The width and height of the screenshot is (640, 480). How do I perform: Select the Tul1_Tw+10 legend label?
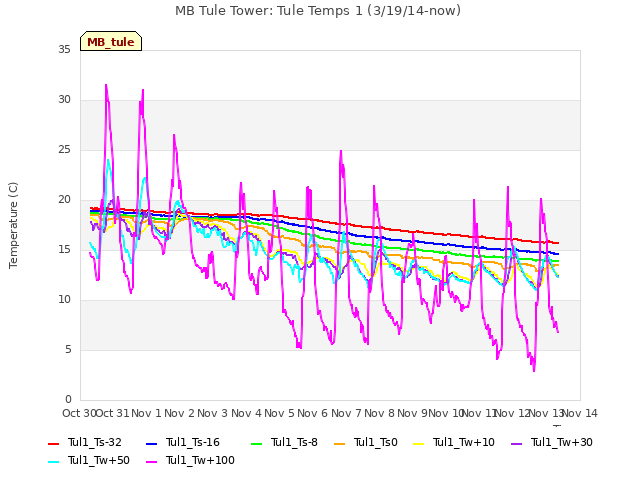coord(464,442)
